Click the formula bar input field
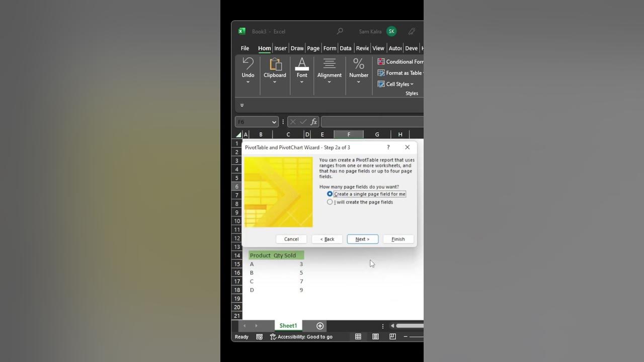 [372, 122]
